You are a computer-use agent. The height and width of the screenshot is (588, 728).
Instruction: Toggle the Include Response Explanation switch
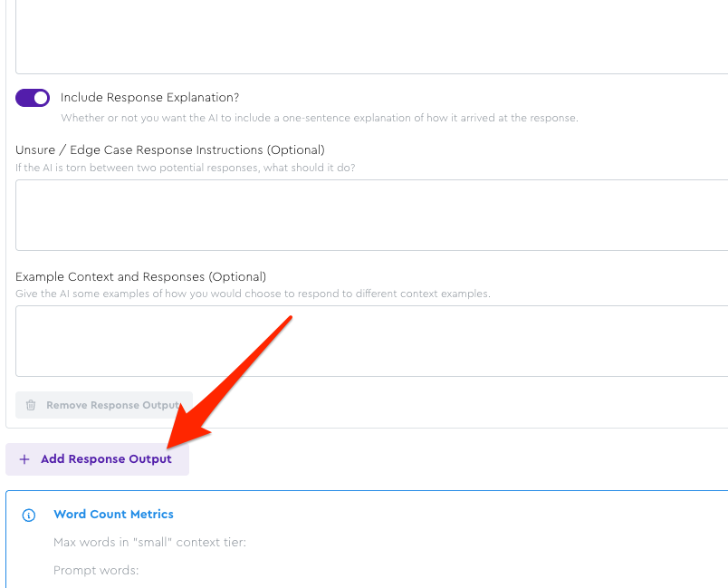tap(33, 98)
